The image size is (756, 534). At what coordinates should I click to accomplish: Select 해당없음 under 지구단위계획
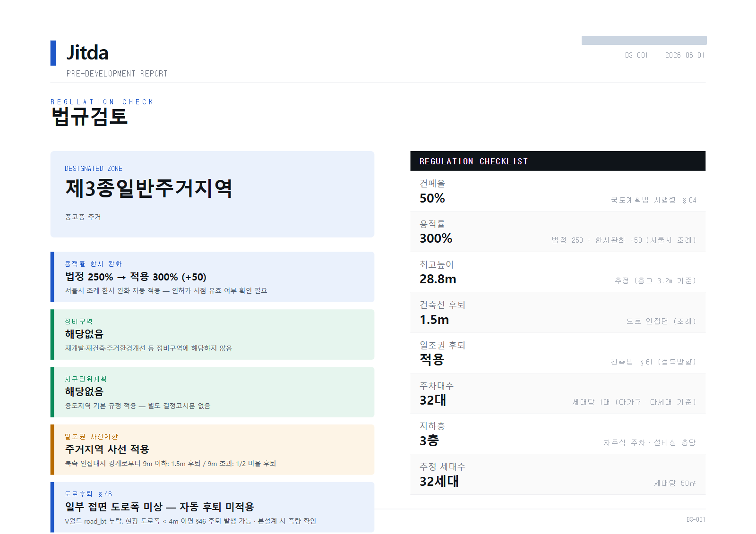click(x=84, y=392)
